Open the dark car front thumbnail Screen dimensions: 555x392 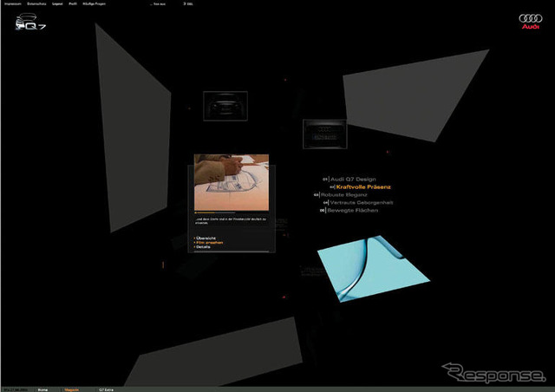click(225, 106)
